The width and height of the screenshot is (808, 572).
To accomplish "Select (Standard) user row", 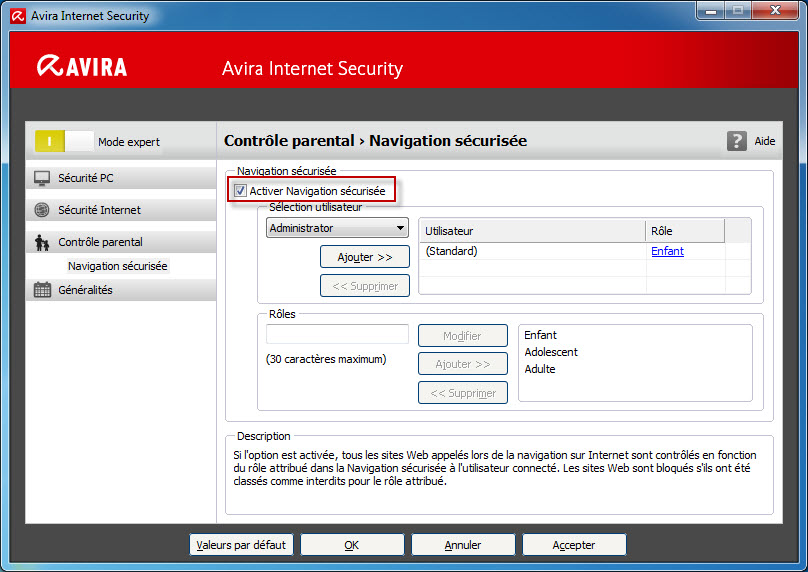I will (584, 251).
